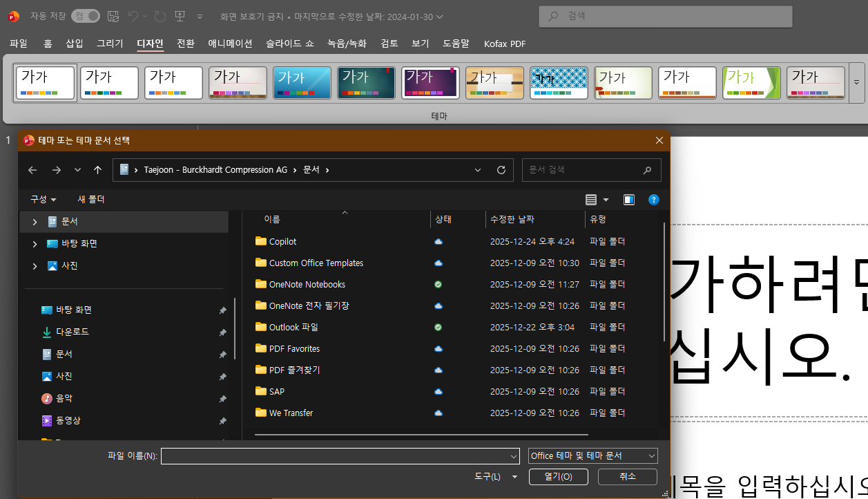The width and height of the screenshot is (868, 499).
Task: Switch to the 홈 ribbon tab
Action: pos(48,44)
